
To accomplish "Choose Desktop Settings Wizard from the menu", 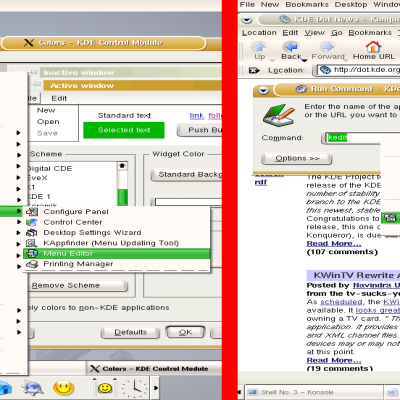I will tap(117, 233).
